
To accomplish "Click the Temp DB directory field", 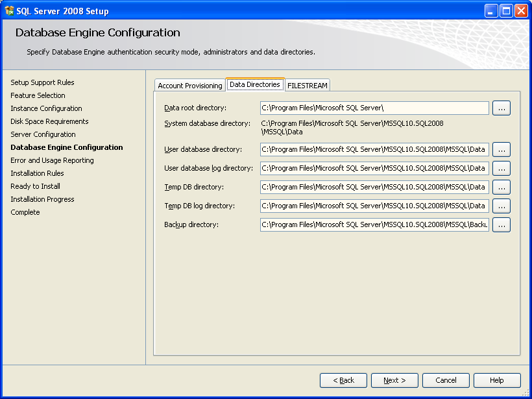I will 374,187.
